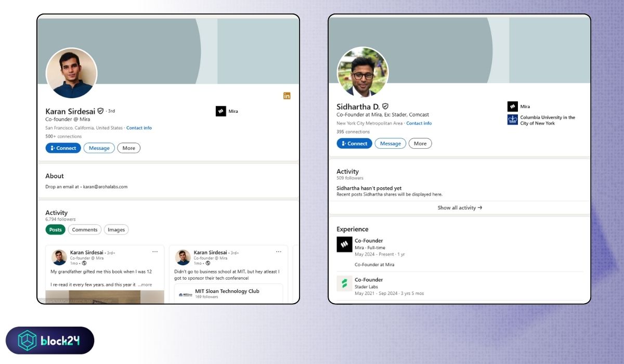Open the three-dot menu on the MIT post
This screenshot has width=624, height=364.
pos(278,252)
